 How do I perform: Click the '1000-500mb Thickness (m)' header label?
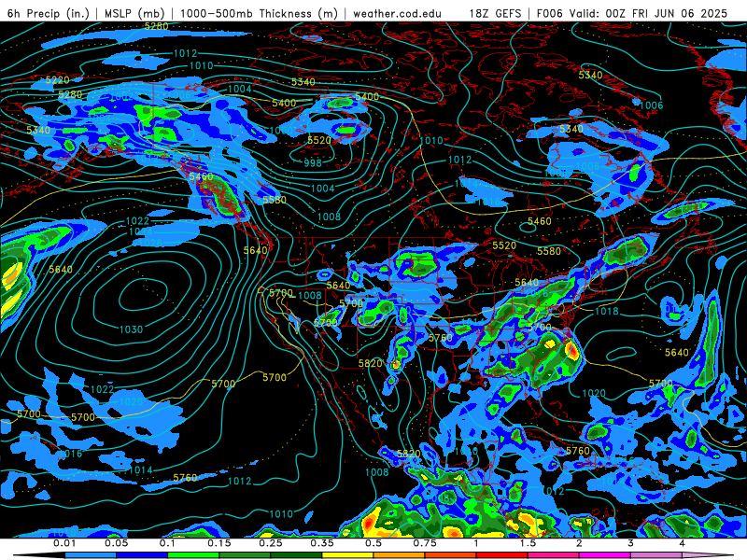click(x=259, y=13)
